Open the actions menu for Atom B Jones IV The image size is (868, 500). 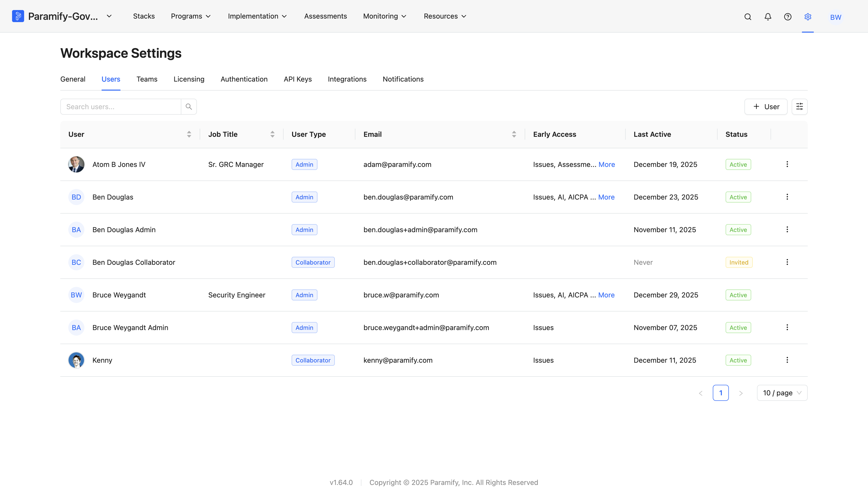pyautogui.click(x=787, y=164)
